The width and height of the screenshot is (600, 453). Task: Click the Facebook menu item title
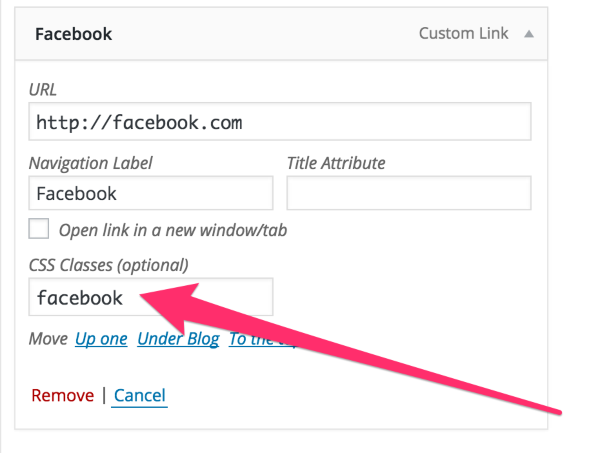[x=73, y=34]
